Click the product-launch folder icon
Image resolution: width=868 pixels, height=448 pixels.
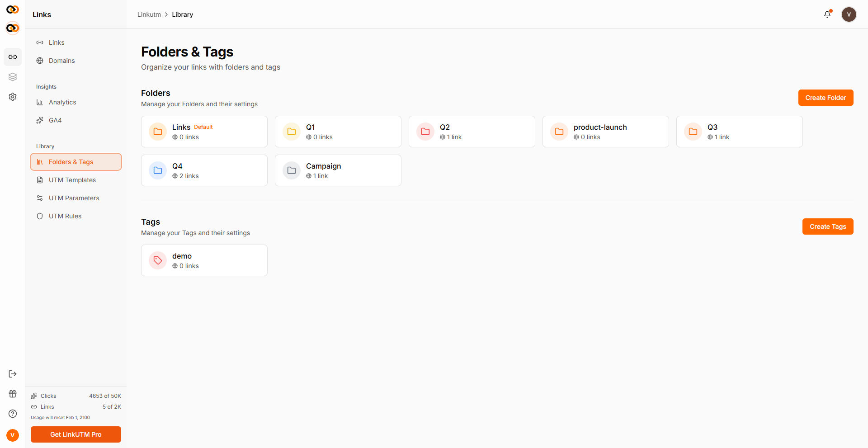click(559, 132)
